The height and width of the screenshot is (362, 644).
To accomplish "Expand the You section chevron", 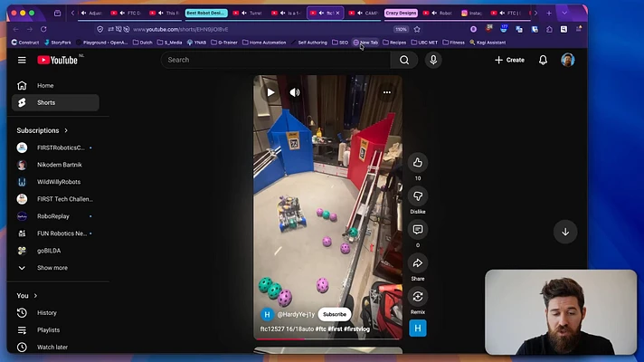I will tap(35, 296).
